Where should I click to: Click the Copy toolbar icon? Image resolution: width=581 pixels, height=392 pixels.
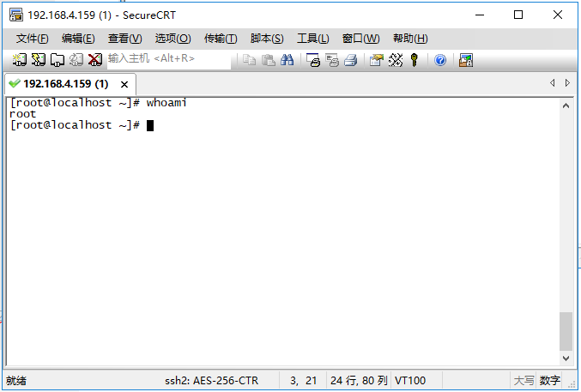(249, 60)
